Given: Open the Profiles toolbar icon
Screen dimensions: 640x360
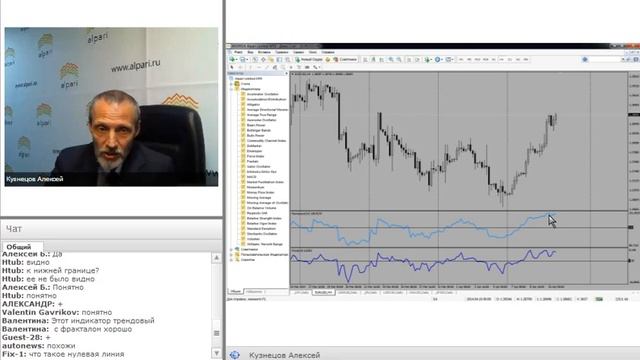Looking at the screenshot, I should click(x=243, y=60).
